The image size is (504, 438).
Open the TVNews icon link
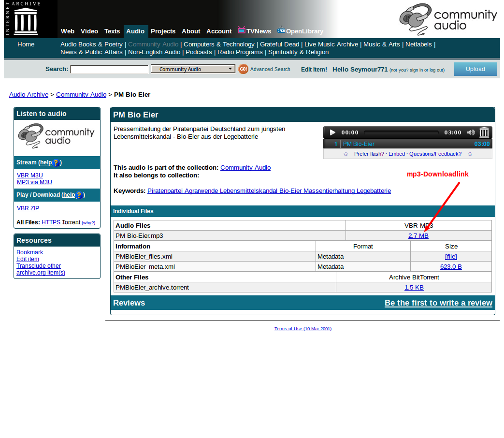[x=242, y=30]
